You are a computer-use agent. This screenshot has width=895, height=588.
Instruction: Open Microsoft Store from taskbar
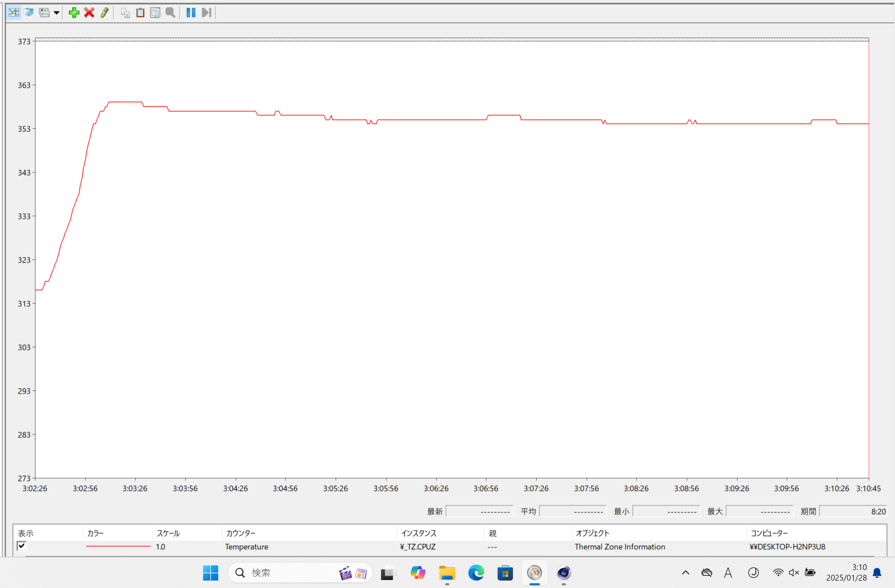[x=505, y=573]
